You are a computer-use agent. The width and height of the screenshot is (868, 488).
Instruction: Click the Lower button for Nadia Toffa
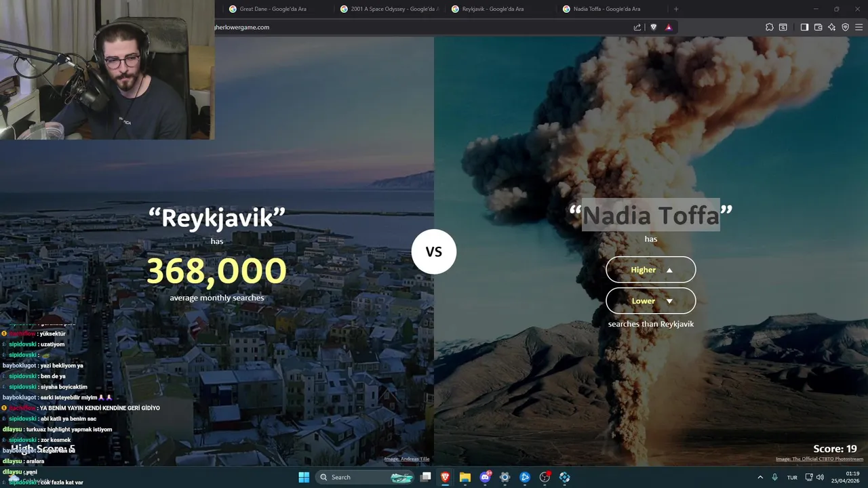pyautogui.click(x=650, y=301)
